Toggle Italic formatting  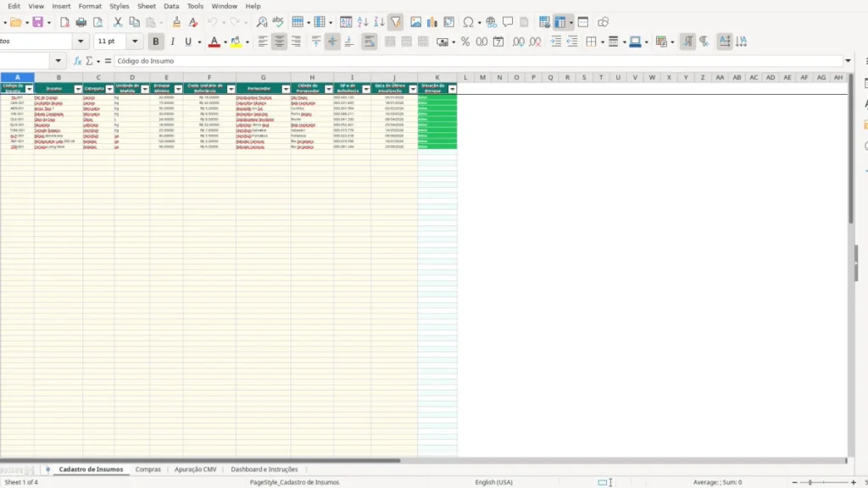coord(172,42)
